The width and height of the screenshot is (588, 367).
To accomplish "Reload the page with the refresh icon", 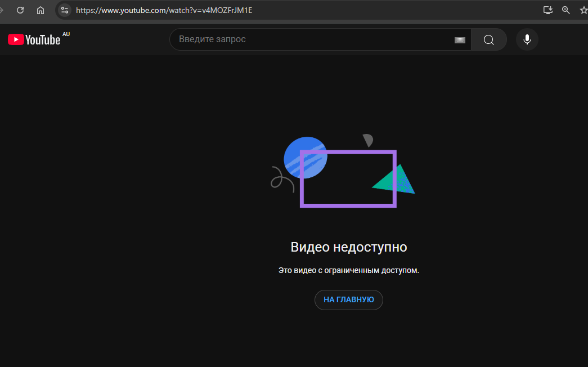I will click(x=20, y=10).
